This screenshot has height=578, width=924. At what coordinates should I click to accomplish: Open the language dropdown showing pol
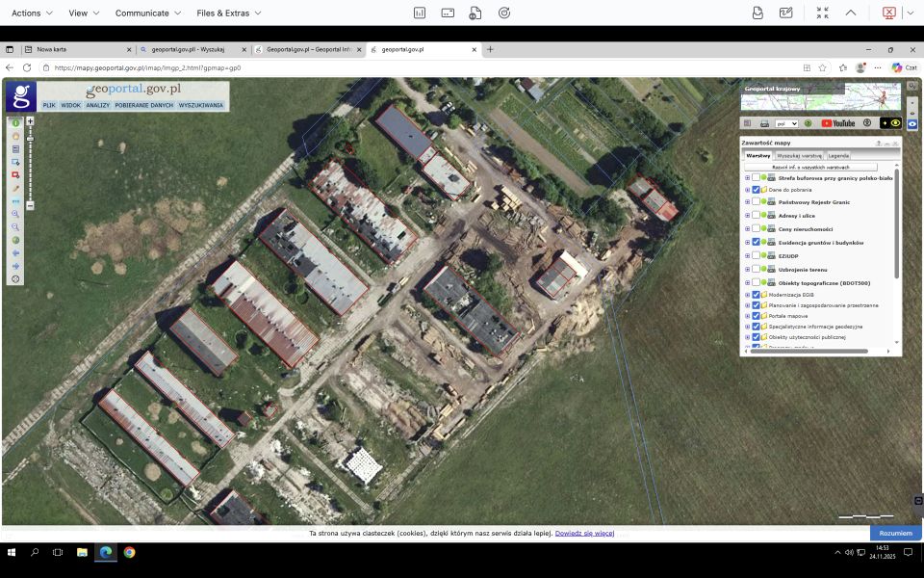[x=787, y=123]
